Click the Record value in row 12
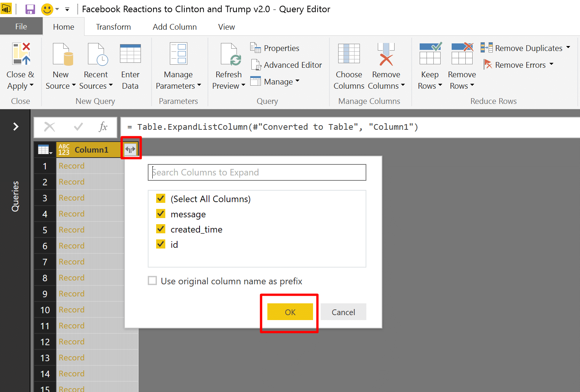Viewport: 580px width, 392px height. pos(72,342)
